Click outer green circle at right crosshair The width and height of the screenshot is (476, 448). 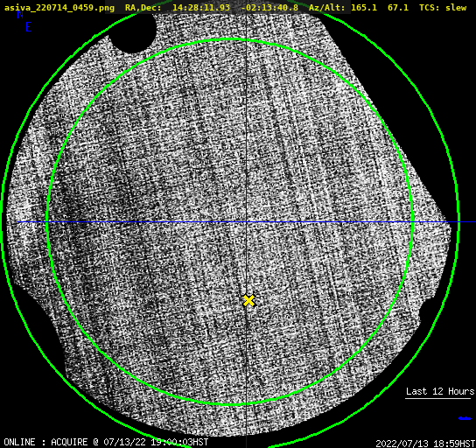[458, 222]
